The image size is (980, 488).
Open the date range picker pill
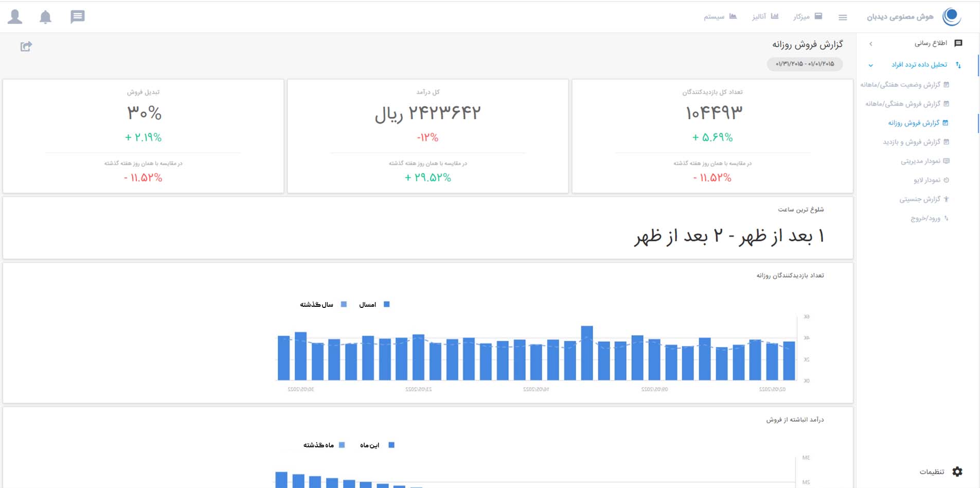tap(805, 64)
